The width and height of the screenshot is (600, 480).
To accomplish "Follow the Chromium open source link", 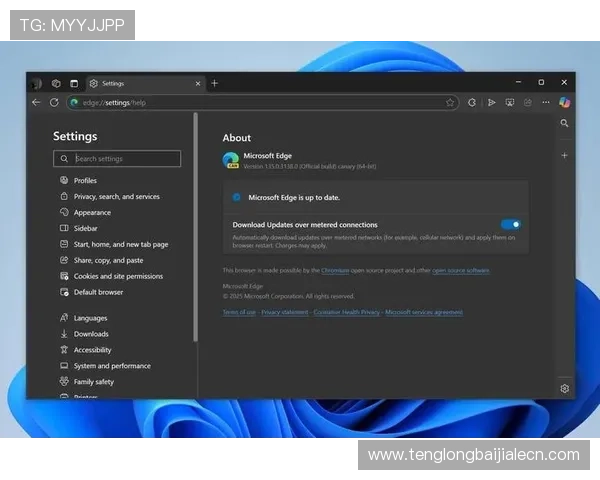I will point(336,270).
